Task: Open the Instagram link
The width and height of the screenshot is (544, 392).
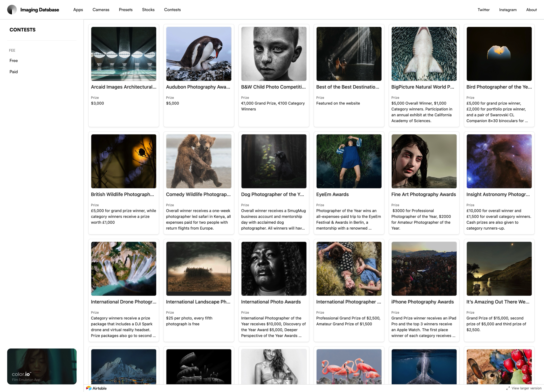Action: point(508,10)
